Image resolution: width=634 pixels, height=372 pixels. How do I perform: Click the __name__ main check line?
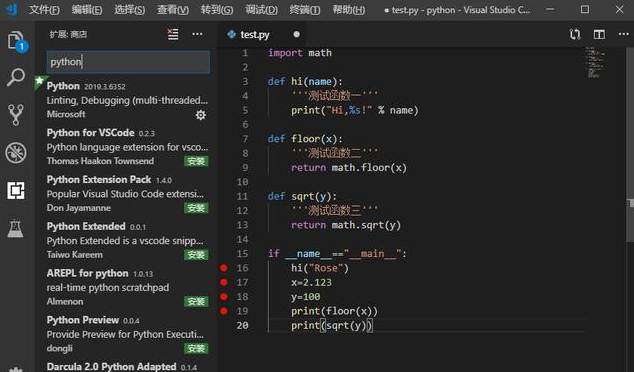[x=337, y=254]
